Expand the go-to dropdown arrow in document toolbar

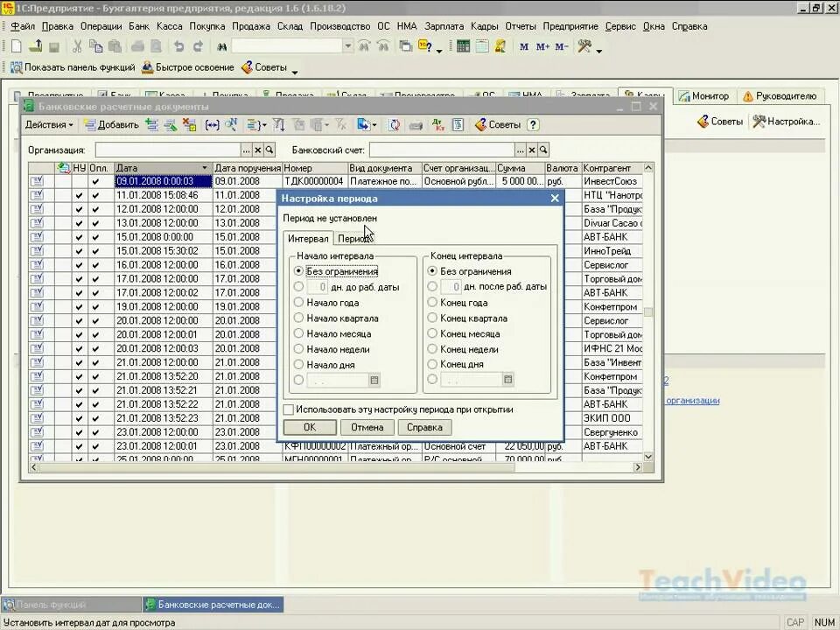(374, 125)
